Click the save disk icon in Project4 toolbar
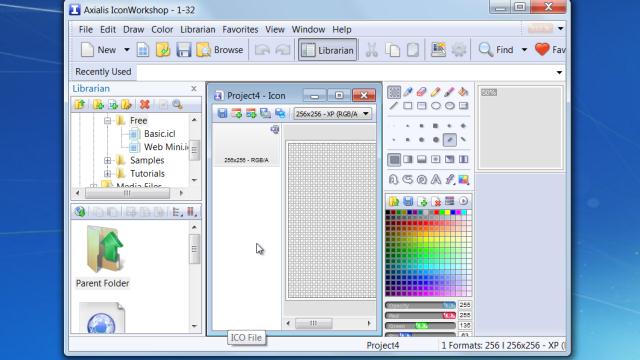The height and width of the screenshot is (360, 640). tap(222, 113)
